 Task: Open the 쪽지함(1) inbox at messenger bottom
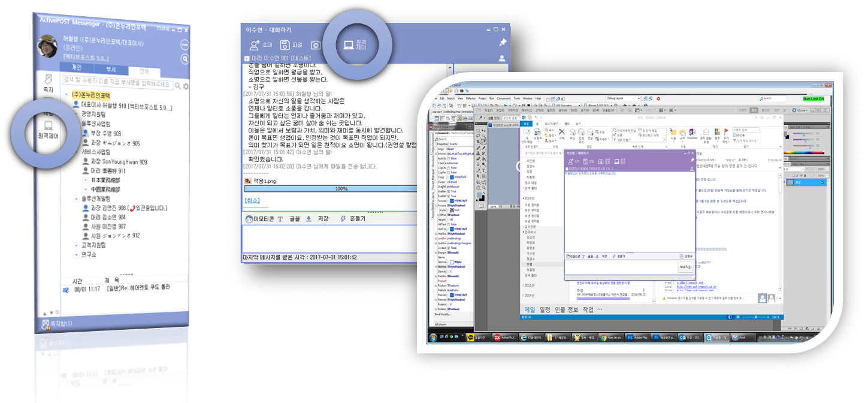point(57,323)
